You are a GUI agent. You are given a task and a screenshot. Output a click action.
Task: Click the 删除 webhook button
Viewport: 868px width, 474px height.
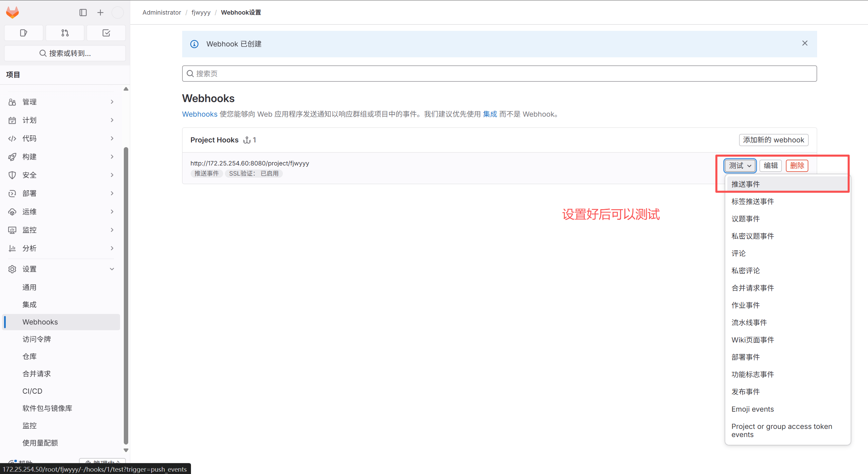click(797, 166)
